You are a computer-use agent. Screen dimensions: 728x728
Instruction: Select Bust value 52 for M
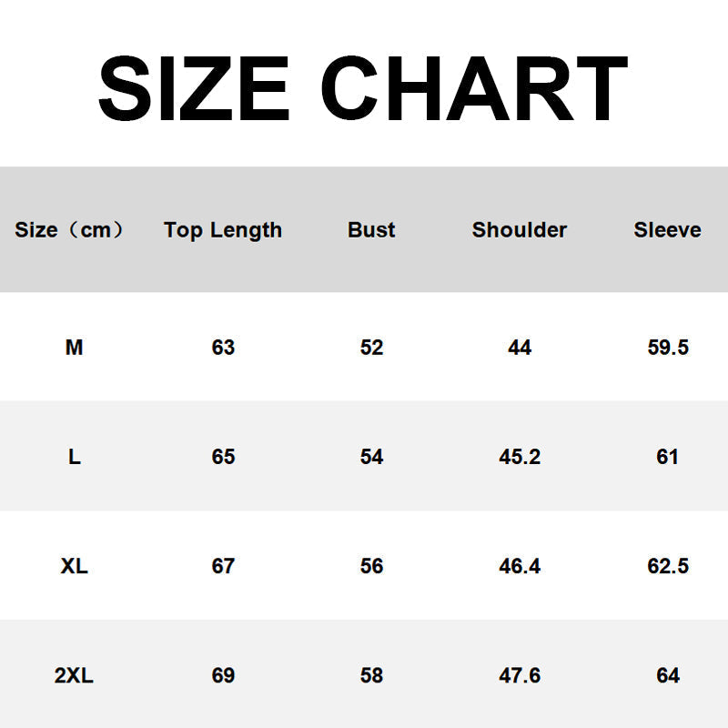(371, 348)
